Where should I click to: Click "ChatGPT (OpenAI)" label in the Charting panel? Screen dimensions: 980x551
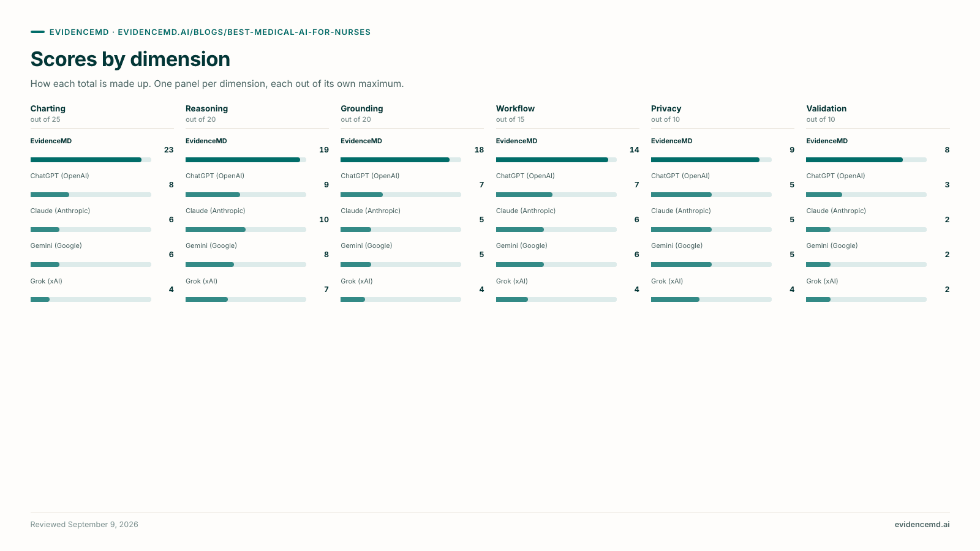(59, 176)
